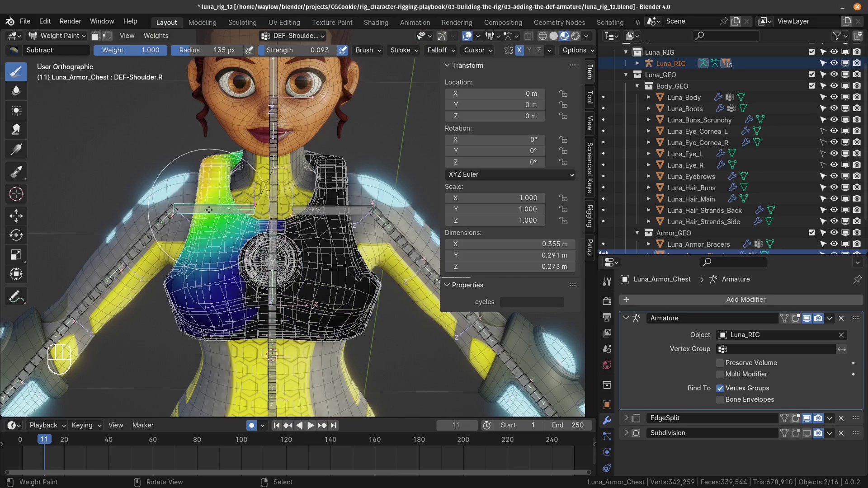Click the outliner search field
The width and height of the screenshot is (868, 488).
tap(726, 36)
